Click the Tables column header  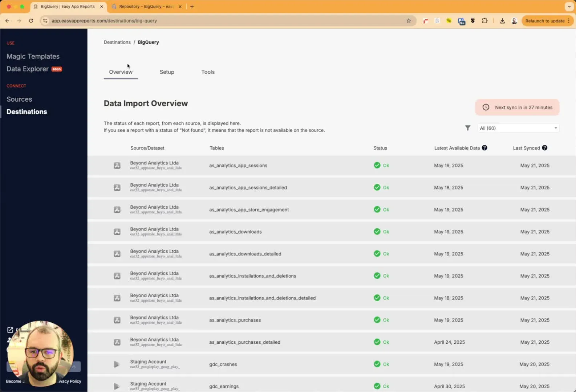click(217, 148)
